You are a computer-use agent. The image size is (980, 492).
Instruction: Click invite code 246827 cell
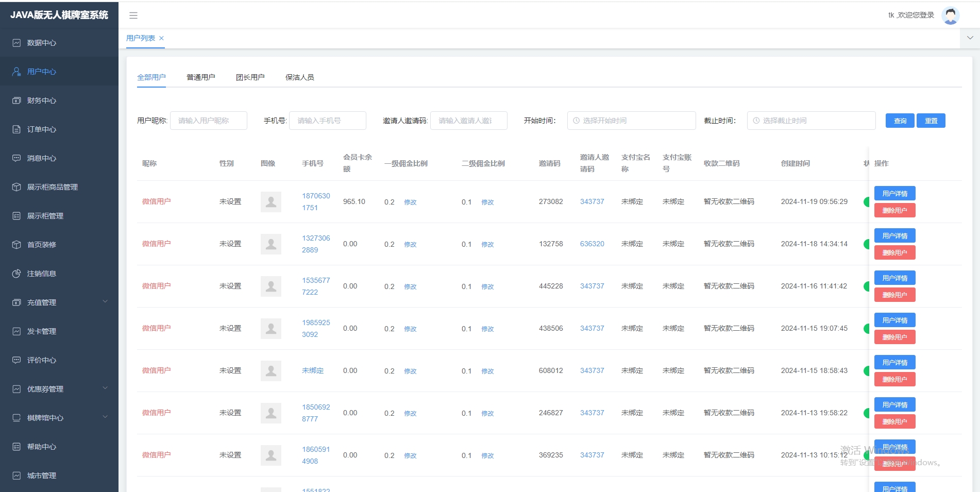point(551,413)
